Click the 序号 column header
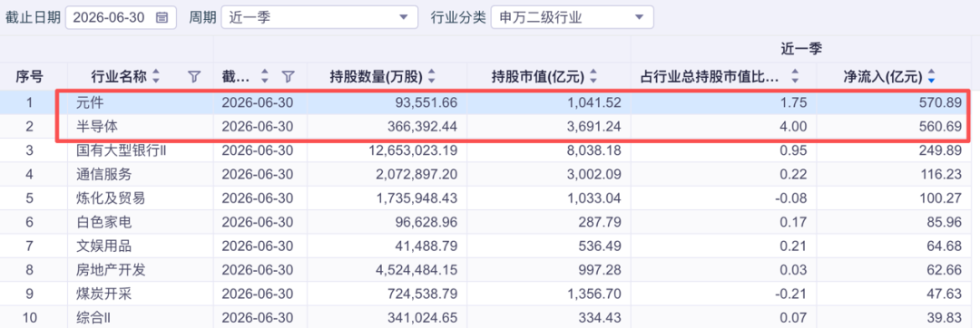This screenshot has width=980, height=328. pyautogui.click(x=29, y=77)
